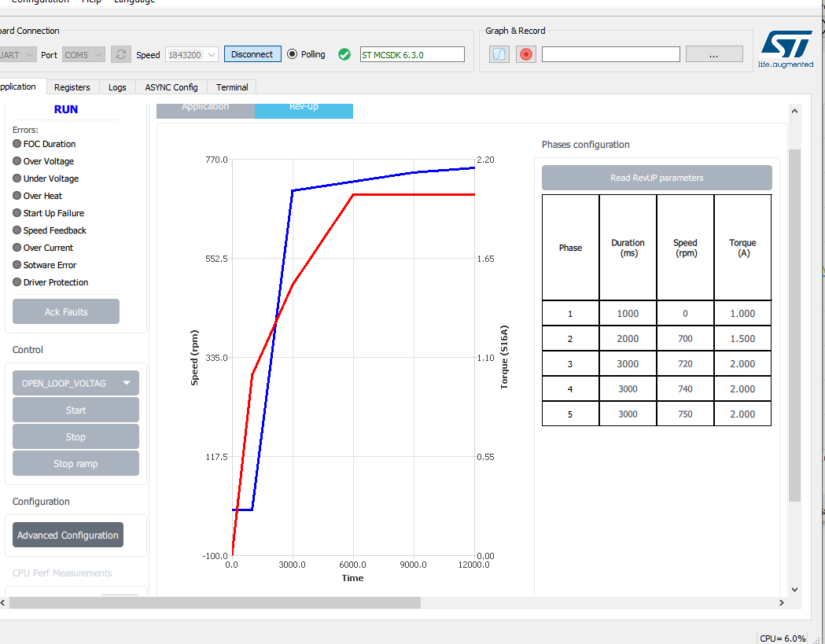825x644 pixels.
Task: Start recording with the red record icon
Action: coord(525,53)
